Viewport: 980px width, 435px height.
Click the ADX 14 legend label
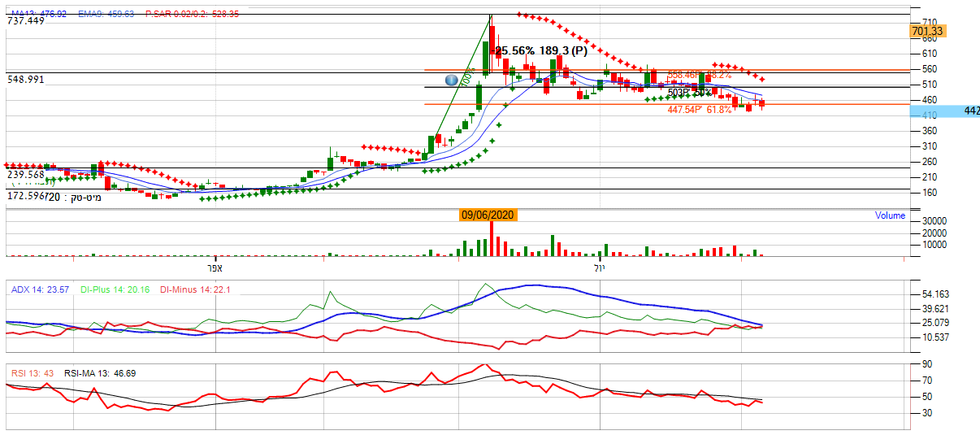click(39, 289)
